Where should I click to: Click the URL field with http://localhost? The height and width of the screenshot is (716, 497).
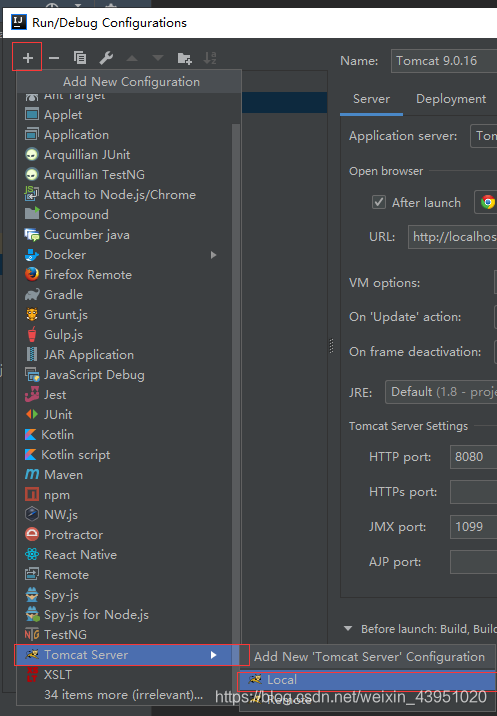452,237
